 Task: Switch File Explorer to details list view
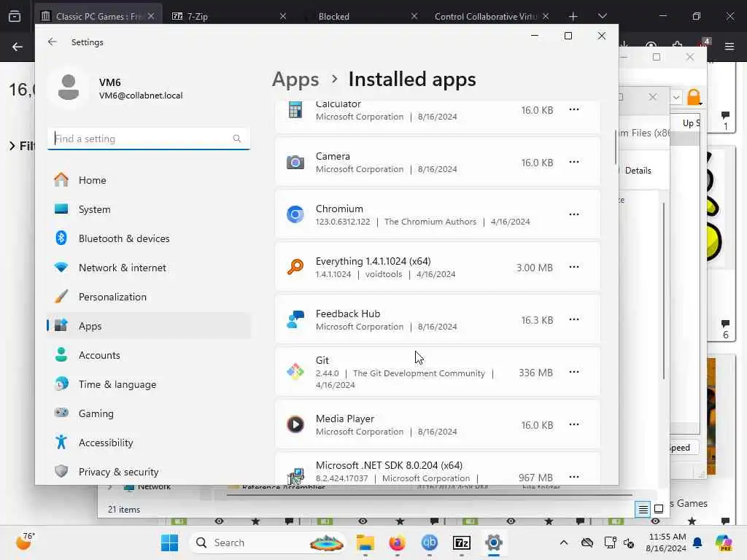643,510
